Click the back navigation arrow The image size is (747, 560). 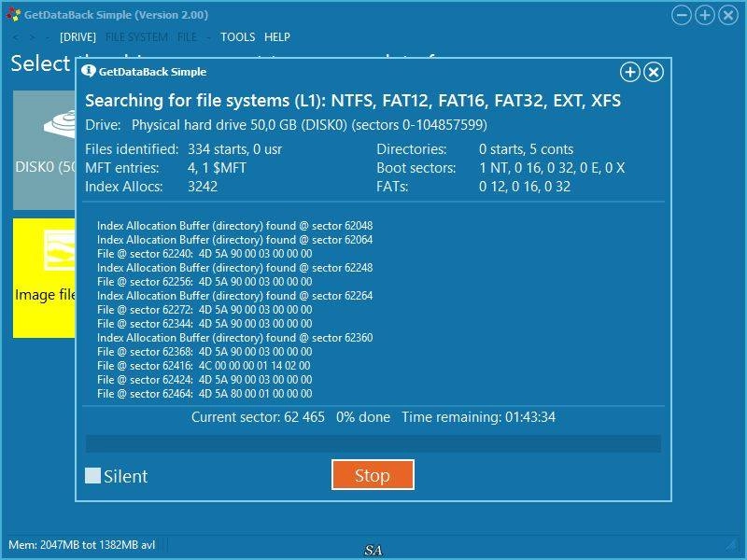[x=16, y=37]
